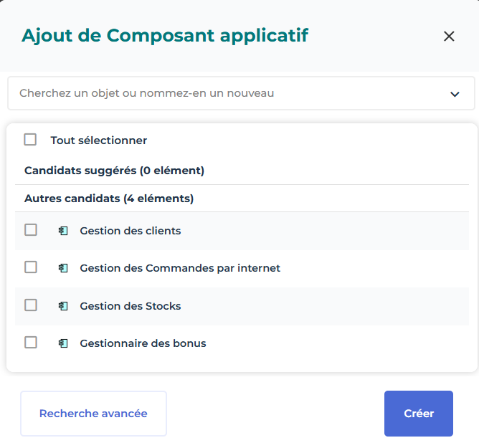Select the Gestion des clients list entry
The width and height of the screenshot is (479, 448).
click(131, 231)
